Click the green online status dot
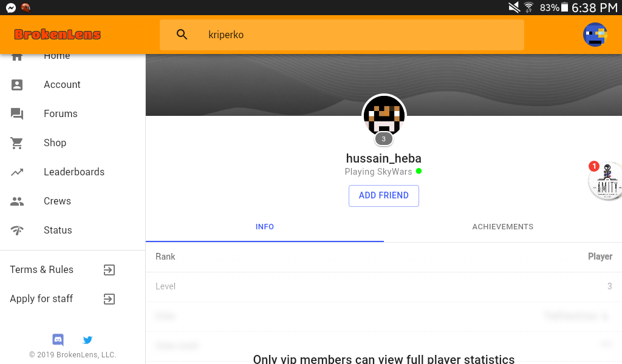Viewport: 622px width, 364px height. (x=419, y=171)
